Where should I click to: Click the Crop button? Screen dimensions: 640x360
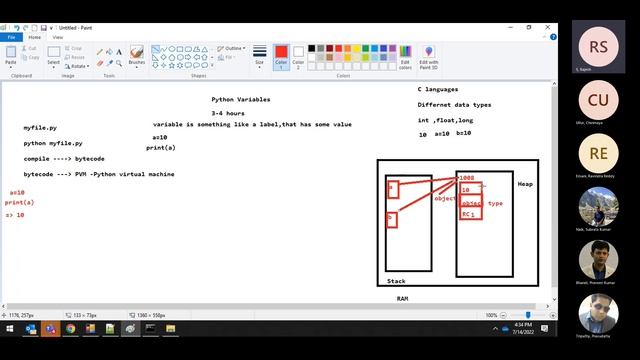tap(73, 48)
